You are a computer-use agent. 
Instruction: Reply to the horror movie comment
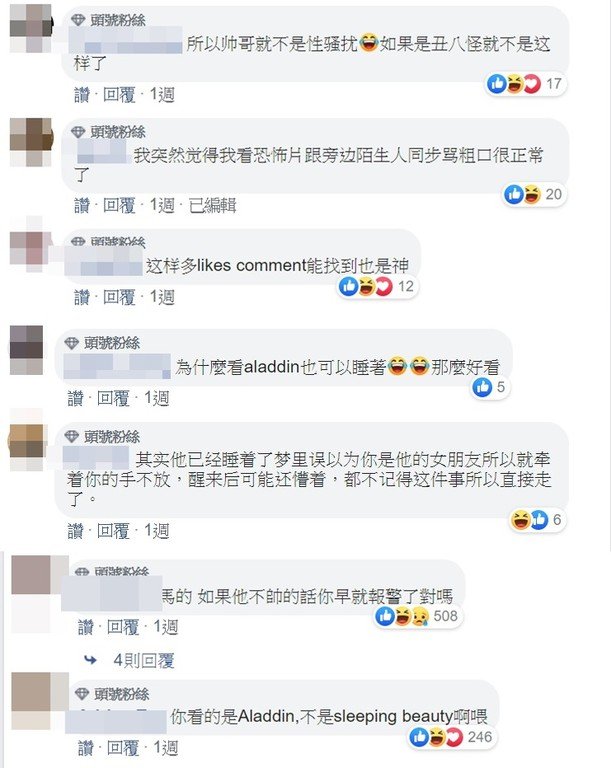pos(119,205)
